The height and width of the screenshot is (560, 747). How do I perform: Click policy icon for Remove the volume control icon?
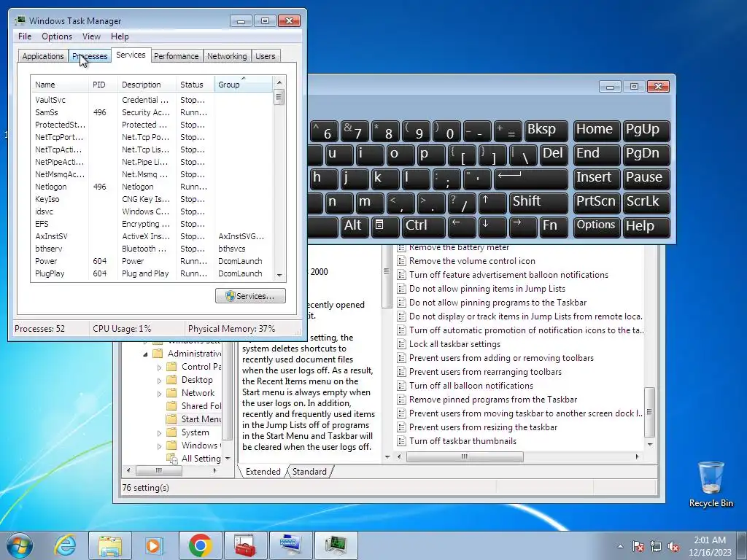pyautogui.click(x=402, y=261)
